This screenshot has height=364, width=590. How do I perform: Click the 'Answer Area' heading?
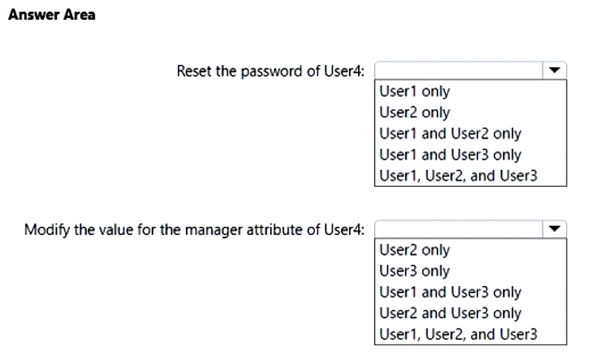[50, 16]
